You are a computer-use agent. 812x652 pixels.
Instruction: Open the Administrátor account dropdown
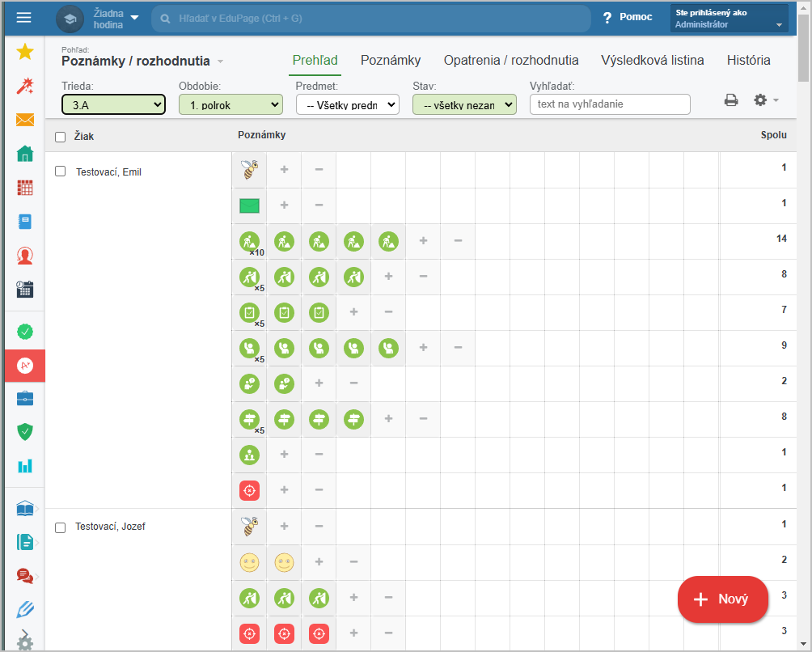[x=730, y=19]
